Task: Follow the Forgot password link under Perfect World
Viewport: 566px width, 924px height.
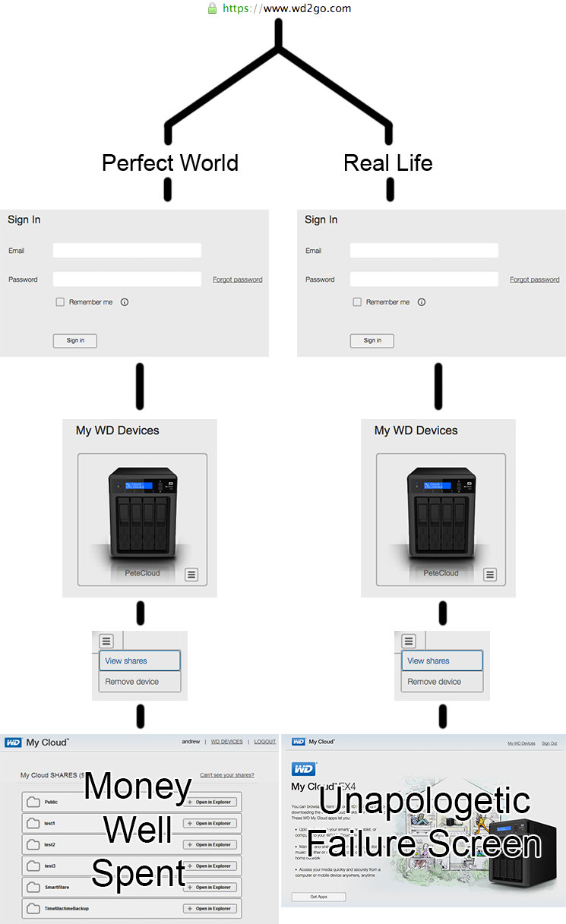Action: pyautogui.click(x=238, y=279)
